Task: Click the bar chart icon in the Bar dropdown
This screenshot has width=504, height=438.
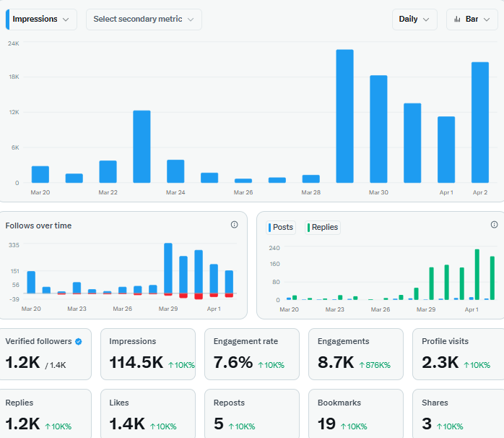Action: pyautogui.click(x=457, y=20)
